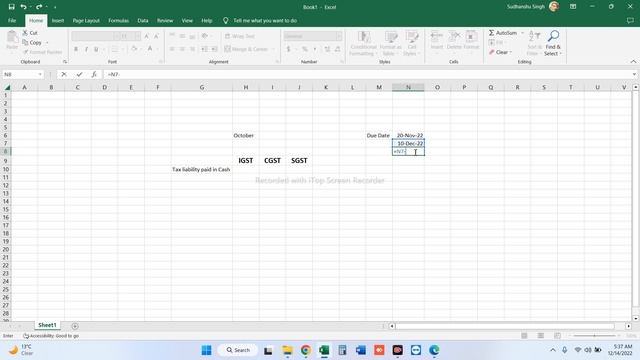Click the Search box on taskbar
This screenshot has width=640, height=360.
coord(238,350)
